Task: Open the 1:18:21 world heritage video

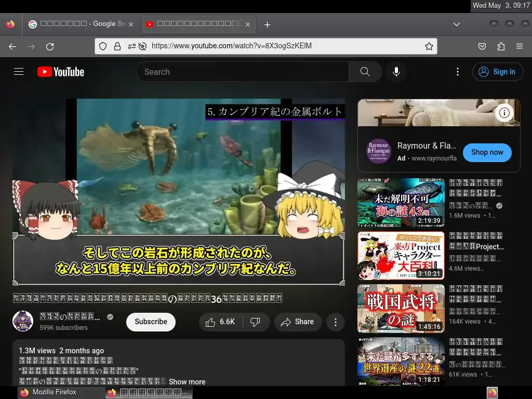Action: point(401,361)
